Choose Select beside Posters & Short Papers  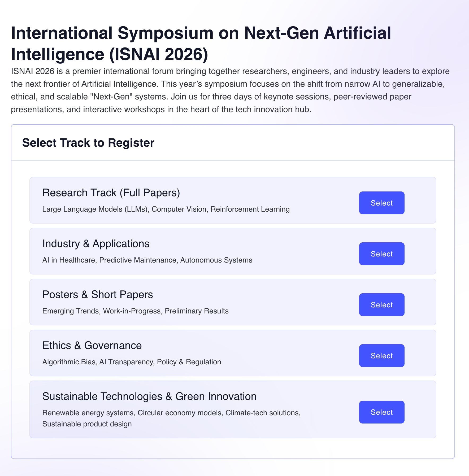381,305
